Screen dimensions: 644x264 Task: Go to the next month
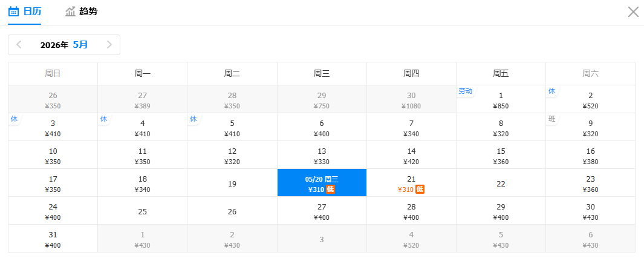[x=109, y=44]
